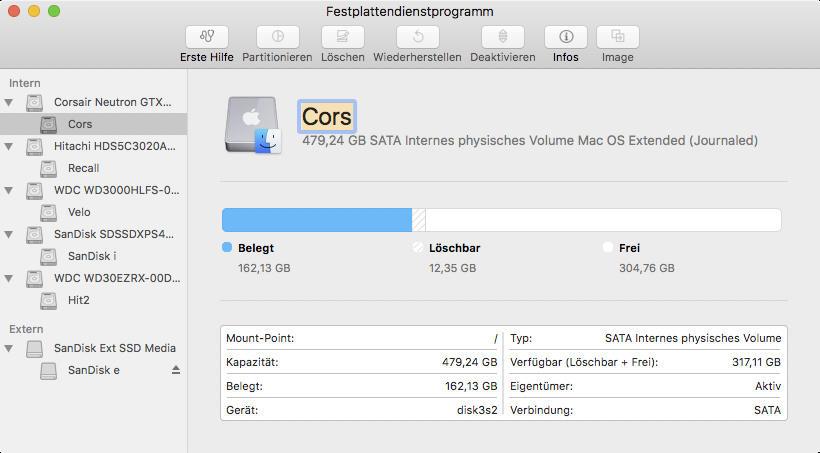Viewport: 820px width, 453px height.
Task: Eject the SanDisk e volume
Action: (176, 370)
